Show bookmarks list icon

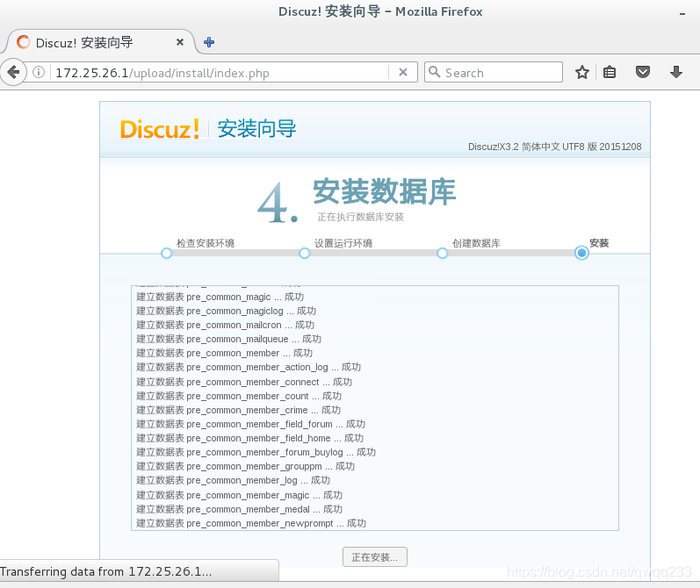pyautogui.click(x=610, y=72)
